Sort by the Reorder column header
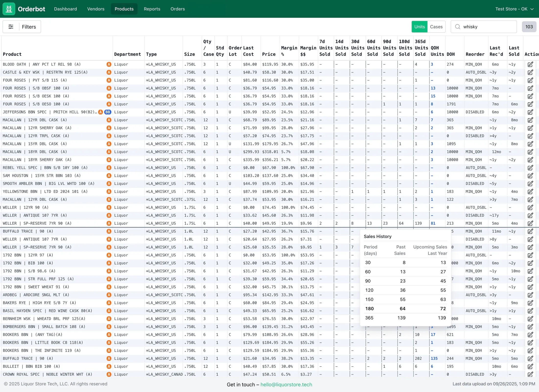The width and height of the screenshot is (539, 392). (x=475, y=54)
